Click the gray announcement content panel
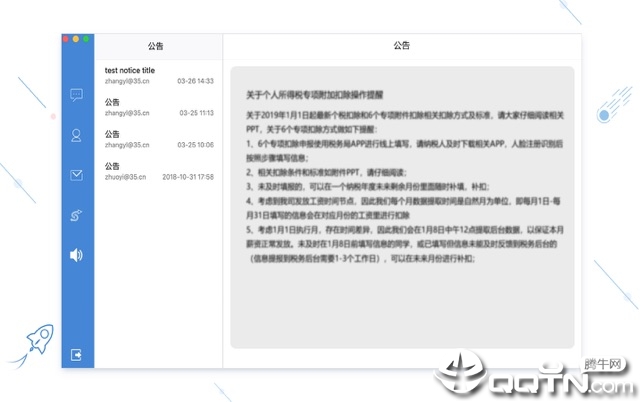Screen dimensions: 643x402 402,207
